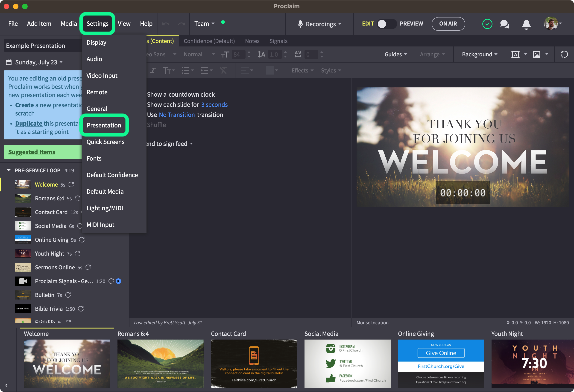Select the Romans 6:4 slide thumbnail

coord(161,364)
